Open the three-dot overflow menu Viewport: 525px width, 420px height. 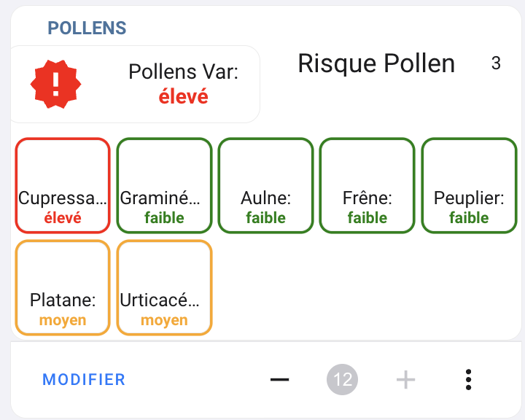(468, 379)
